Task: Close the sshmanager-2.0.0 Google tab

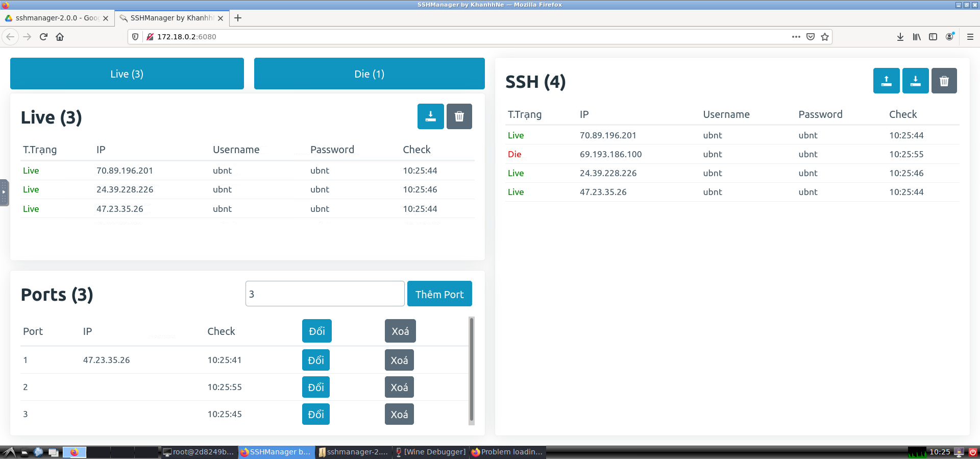Action: click(106, 18)
